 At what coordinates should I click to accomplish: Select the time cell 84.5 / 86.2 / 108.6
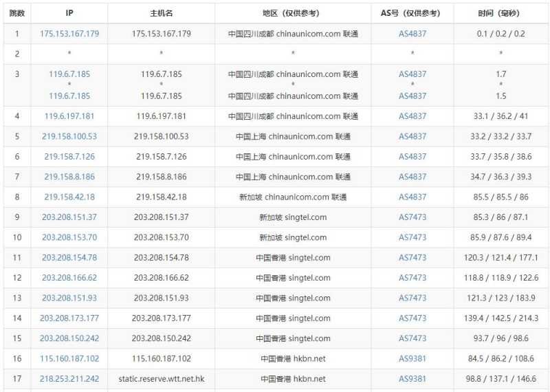click(x=501, y=359)
